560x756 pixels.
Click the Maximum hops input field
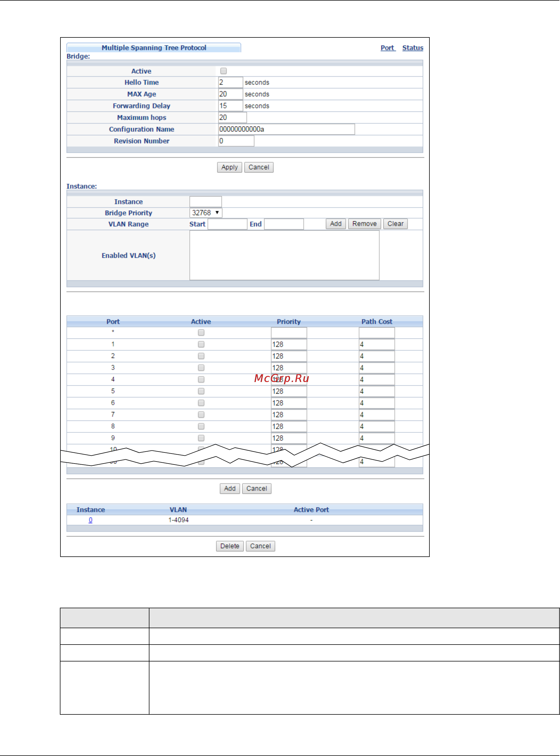[x=233, y=118]
